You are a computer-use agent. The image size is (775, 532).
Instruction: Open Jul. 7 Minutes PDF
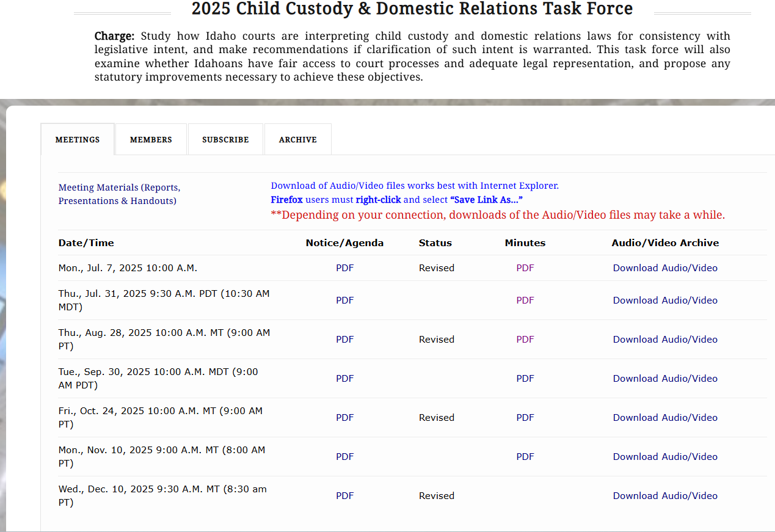[525, 268]
